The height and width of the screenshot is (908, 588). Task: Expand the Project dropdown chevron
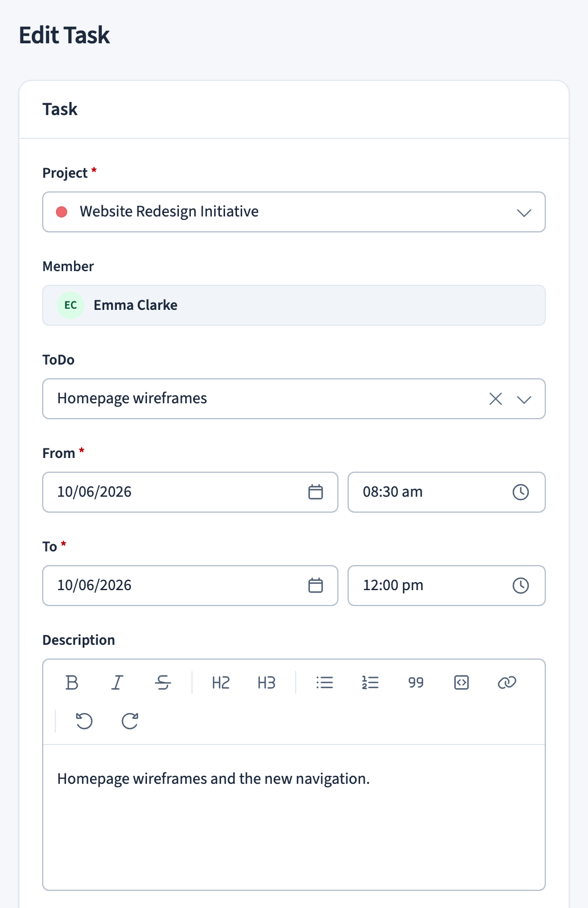[x=524, y=212]
